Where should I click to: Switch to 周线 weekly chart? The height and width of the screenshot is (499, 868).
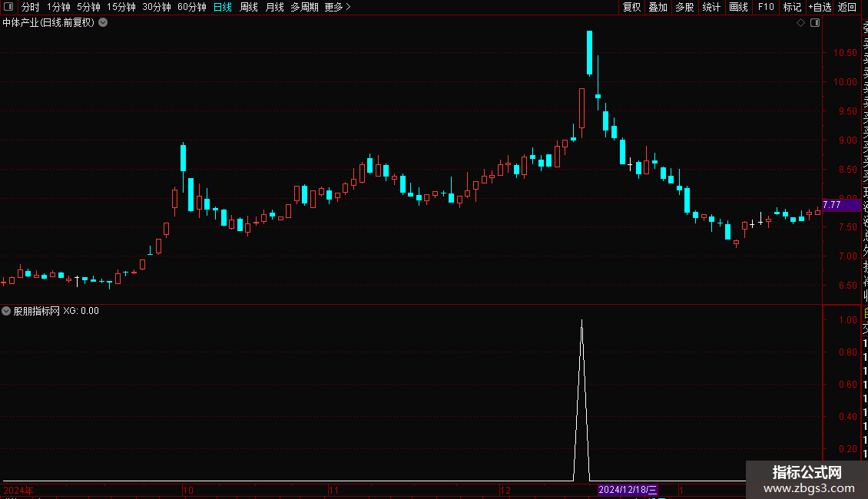249,7
